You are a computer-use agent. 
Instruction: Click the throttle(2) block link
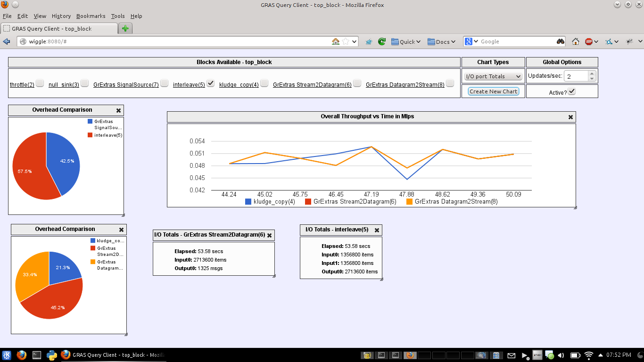point(22,85)
